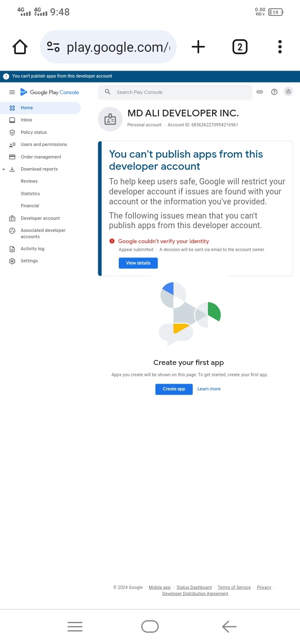Open Privacy footer link
This screenshot has height=644, width=300.
tap(264, 587)
